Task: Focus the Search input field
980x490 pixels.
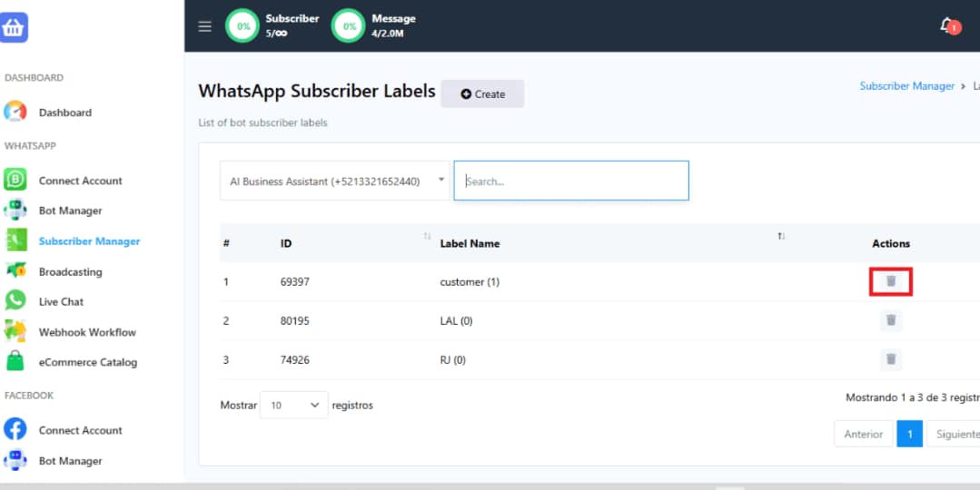Action: point(571,181)
